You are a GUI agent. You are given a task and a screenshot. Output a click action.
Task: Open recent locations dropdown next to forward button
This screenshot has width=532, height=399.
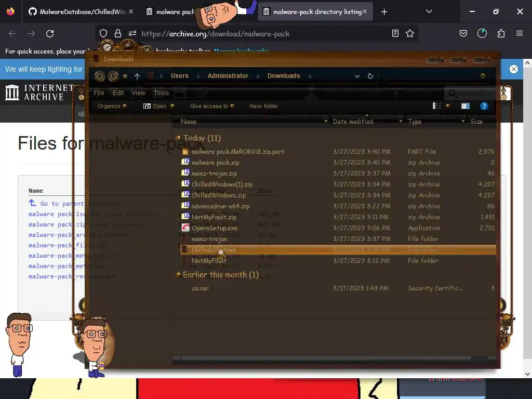125,76
